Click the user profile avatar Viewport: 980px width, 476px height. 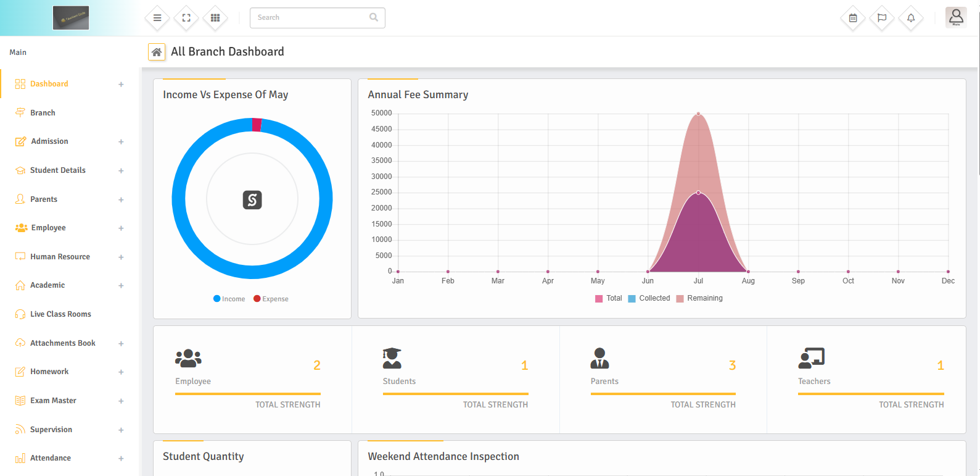956,17
